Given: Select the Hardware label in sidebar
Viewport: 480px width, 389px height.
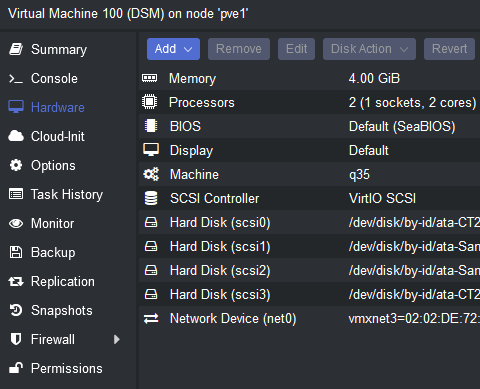Looking at the screenshot, I should click(x=58, y=107).
